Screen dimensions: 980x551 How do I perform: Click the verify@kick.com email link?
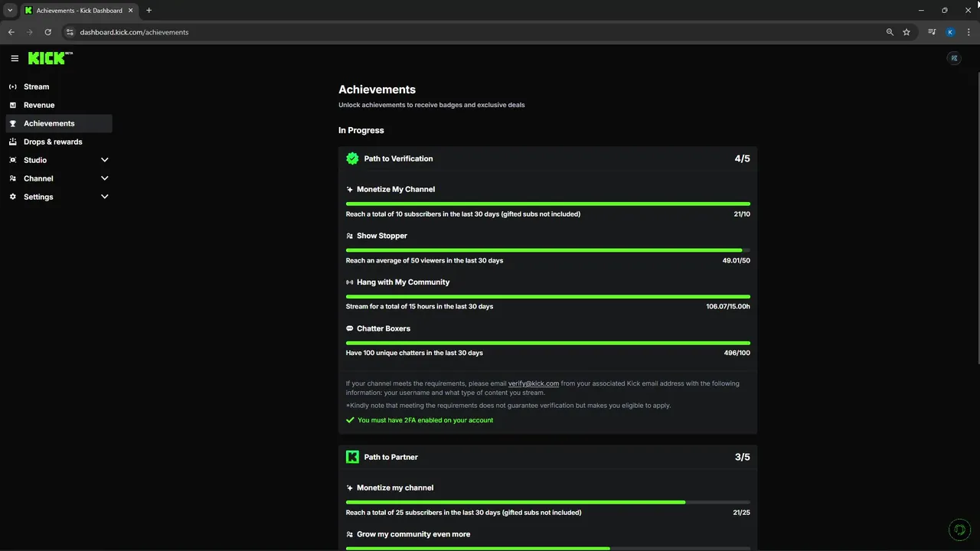(x=534, y=383)
